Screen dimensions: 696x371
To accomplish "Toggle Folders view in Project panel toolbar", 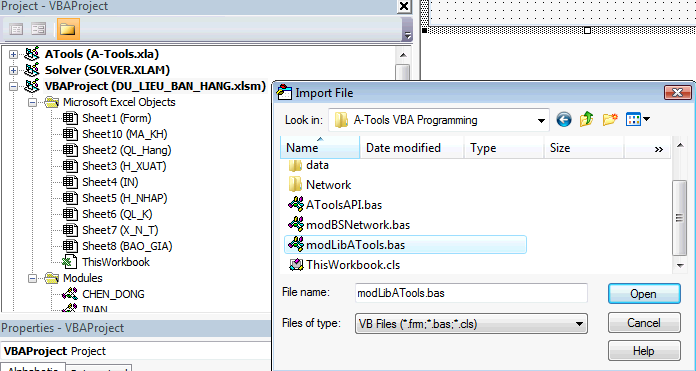I will tap(68, 30).
